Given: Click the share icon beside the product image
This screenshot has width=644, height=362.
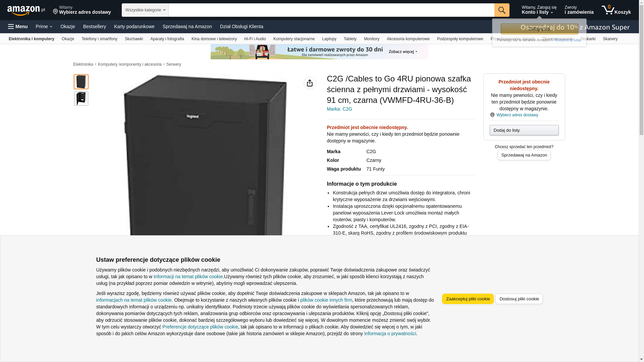Looking at the screenshot, I should (x=310, y=83).
